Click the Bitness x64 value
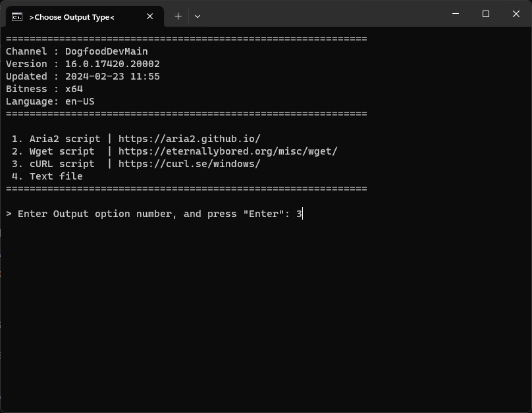The height and width of the screenshot is (413, 532). (74, 89)
